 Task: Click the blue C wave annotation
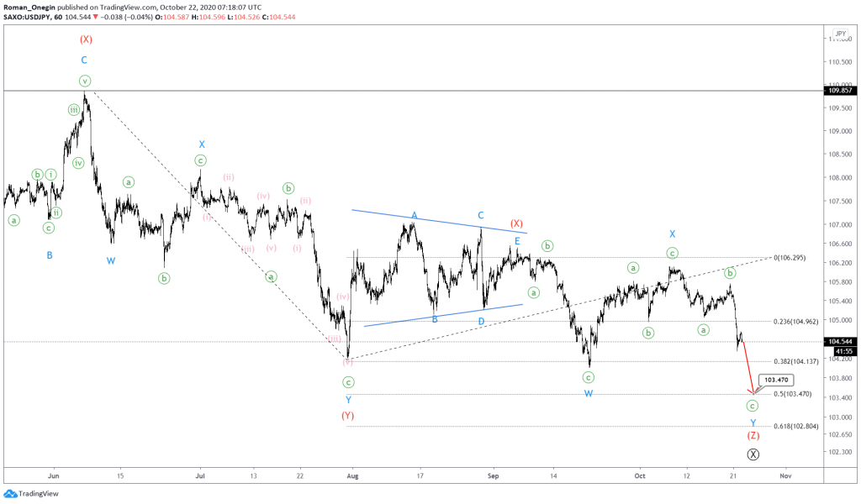point(82,60)
